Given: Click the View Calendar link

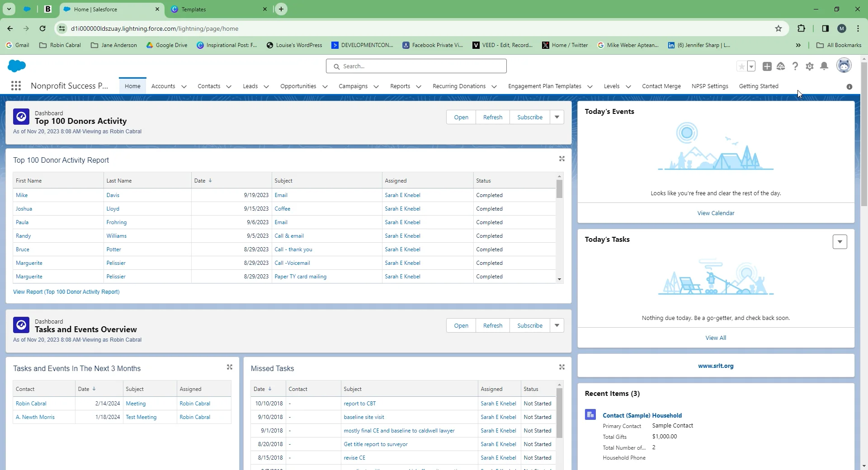Looking at the screenshot, I should tap(716, 213).
